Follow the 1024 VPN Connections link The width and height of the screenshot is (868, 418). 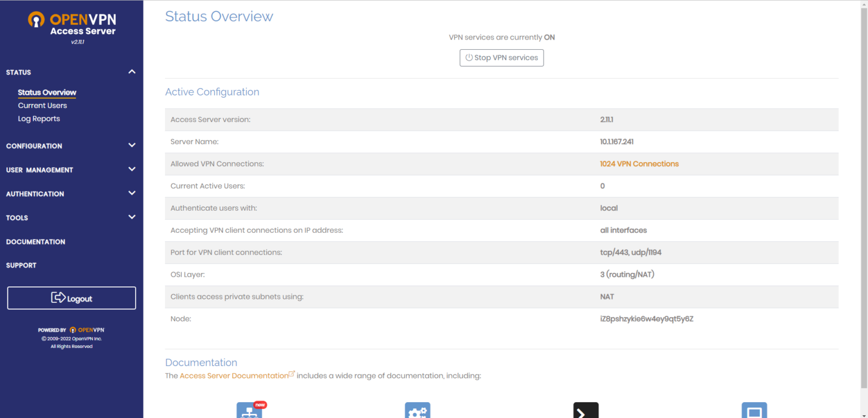(639, 163)
